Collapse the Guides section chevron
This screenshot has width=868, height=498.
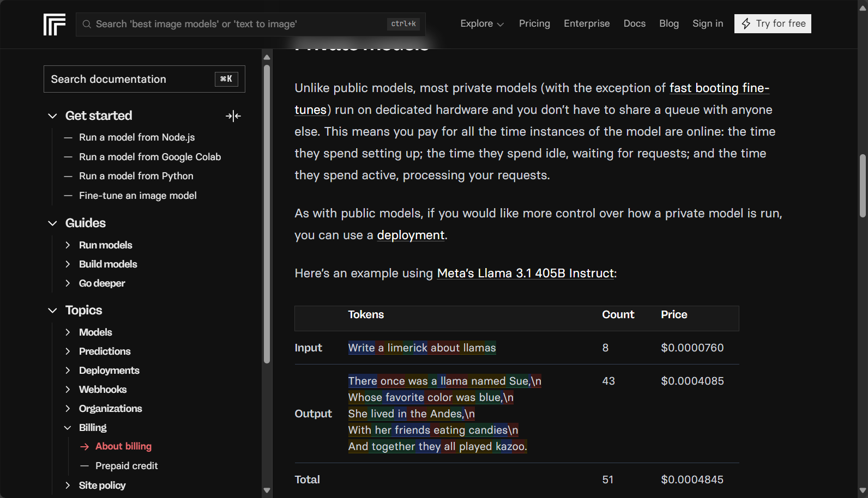point(52,223)
